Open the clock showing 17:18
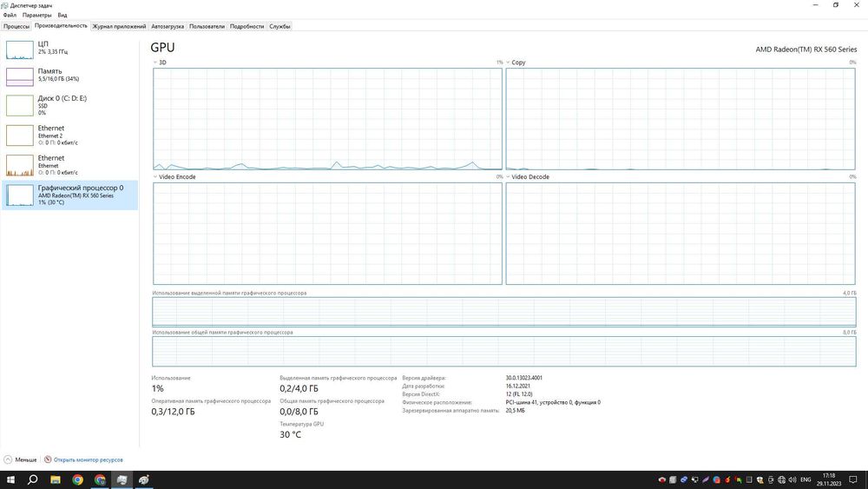 pyautogui.click(x=829, y=479)
